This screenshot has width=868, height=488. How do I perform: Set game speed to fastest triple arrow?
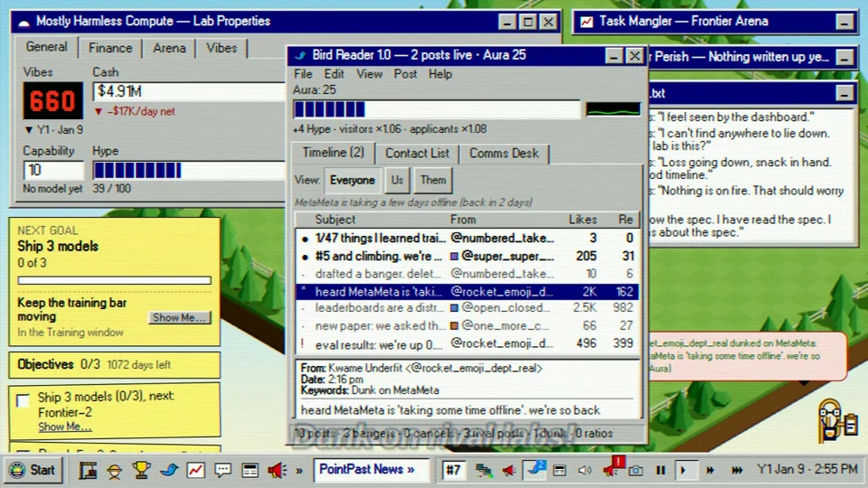737,470
